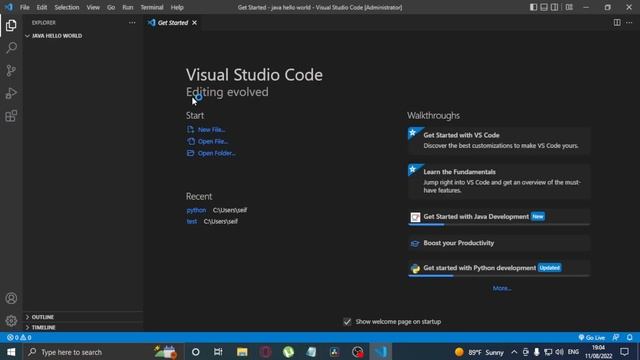This screenshot has width=640, height=360.
Task: Open File Explorer from the taskbar
Action: coord(242,352)
